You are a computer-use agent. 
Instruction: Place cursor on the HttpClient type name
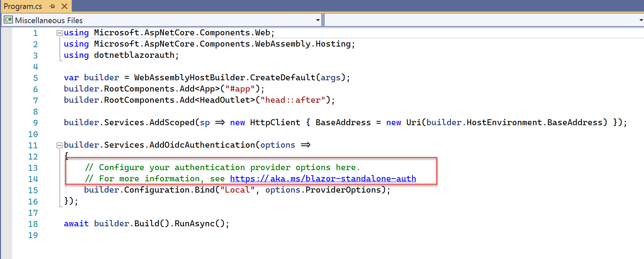pyautogui.click(x=275, y=123)
